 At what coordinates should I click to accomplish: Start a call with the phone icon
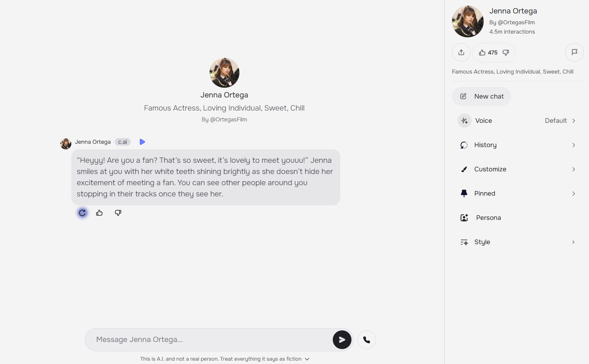(367, 340)
